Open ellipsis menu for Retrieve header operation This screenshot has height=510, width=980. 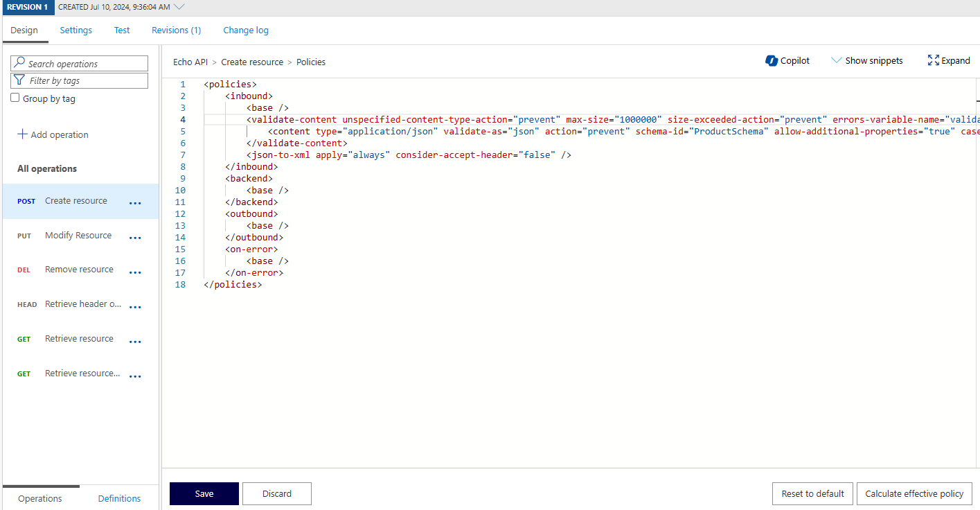(135, 307)
